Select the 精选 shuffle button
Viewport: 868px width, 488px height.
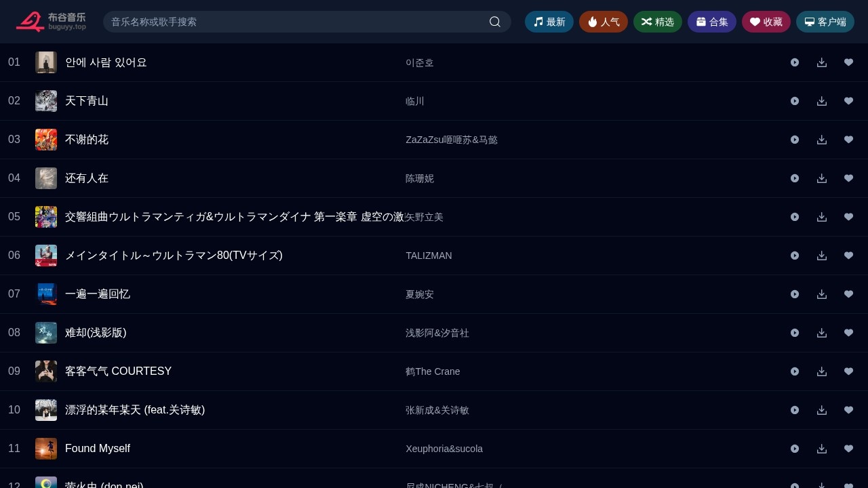pos(658,22)
